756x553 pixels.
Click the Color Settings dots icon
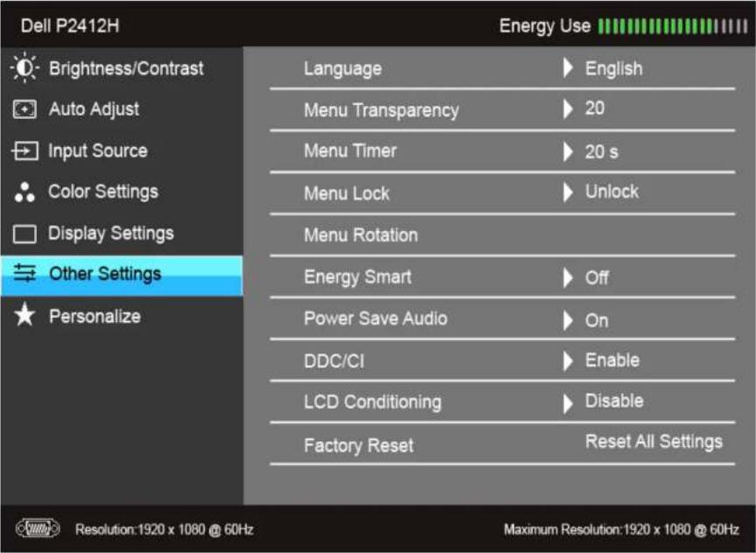coord(24,192)
